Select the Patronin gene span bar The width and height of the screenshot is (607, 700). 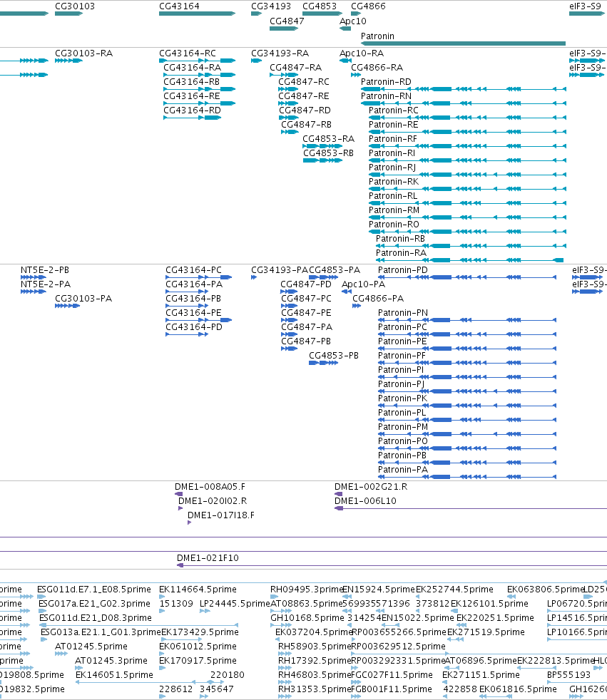463,43
